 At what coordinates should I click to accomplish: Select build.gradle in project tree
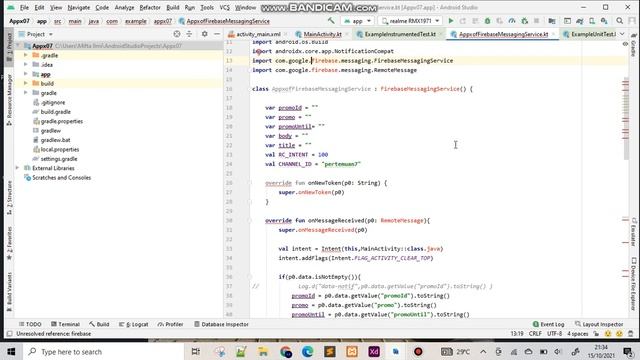(56, 112)
